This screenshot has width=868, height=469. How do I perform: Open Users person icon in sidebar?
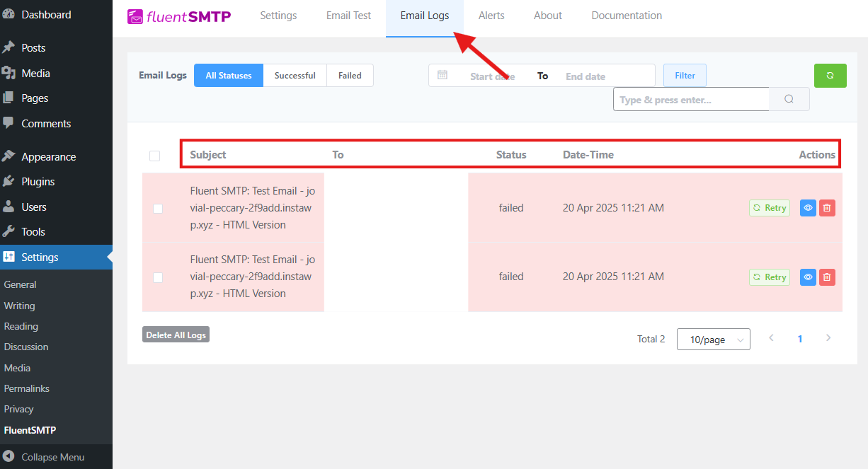coord(8,207)
